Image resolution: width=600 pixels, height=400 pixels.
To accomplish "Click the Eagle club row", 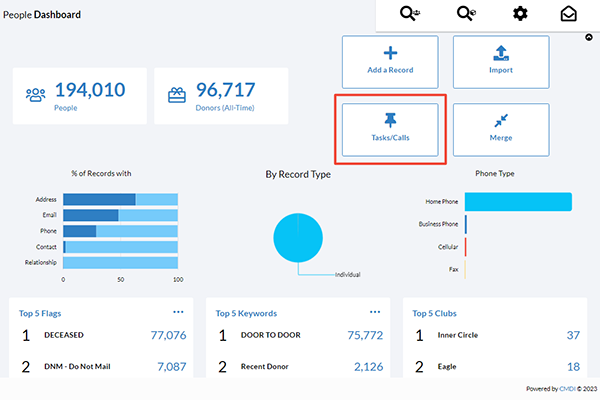I will pyautogui.click(x=497, y=367).
